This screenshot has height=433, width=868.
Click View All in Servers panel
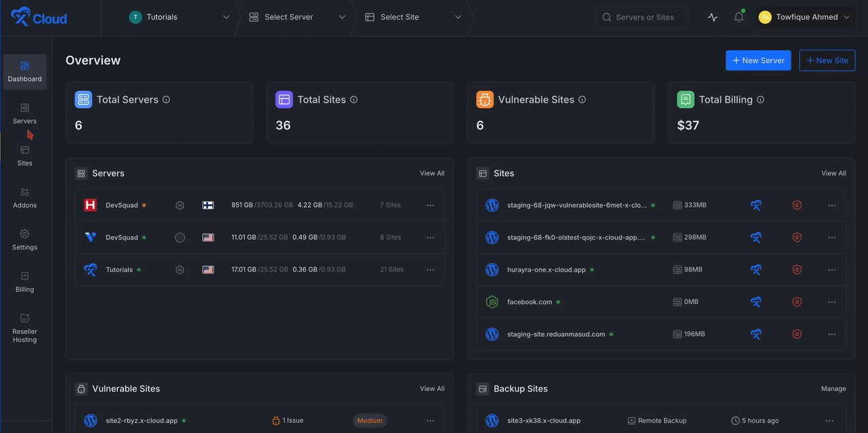coord(432,174)
